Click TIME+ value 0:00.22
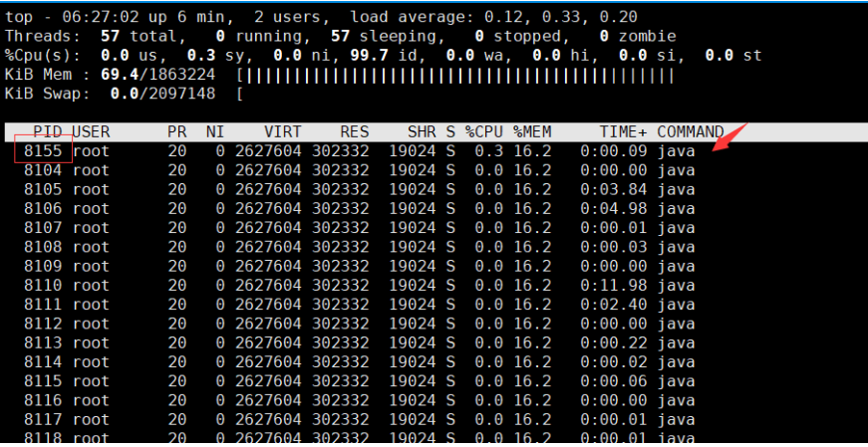This screenshot has height=447, width=868. (x=613, y=342)
